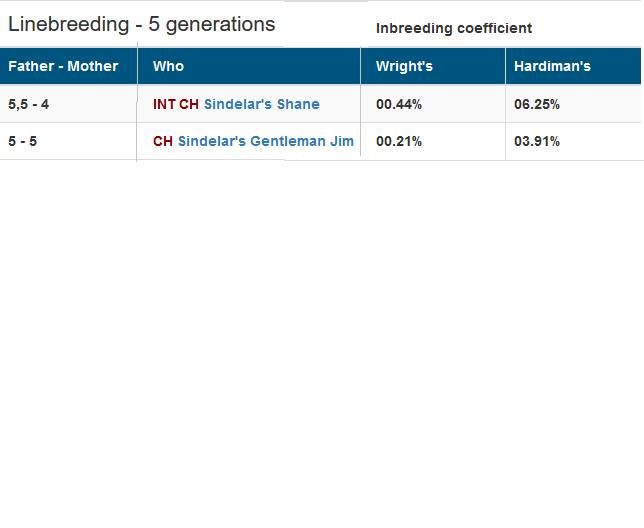The height and width of the screenshot is (528, 644).
Task: Click the INT CH title prefix
Action: pos(176,104)
